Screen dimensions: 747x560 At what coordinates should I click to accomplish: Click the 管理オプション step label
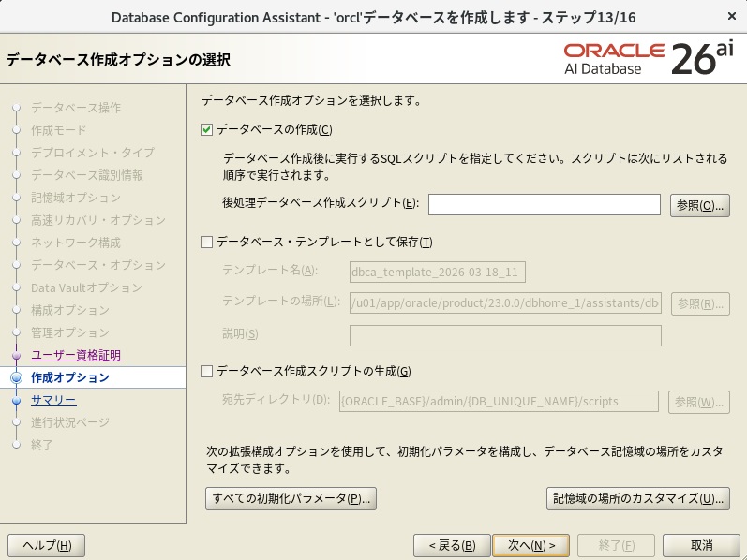(70, 332)
